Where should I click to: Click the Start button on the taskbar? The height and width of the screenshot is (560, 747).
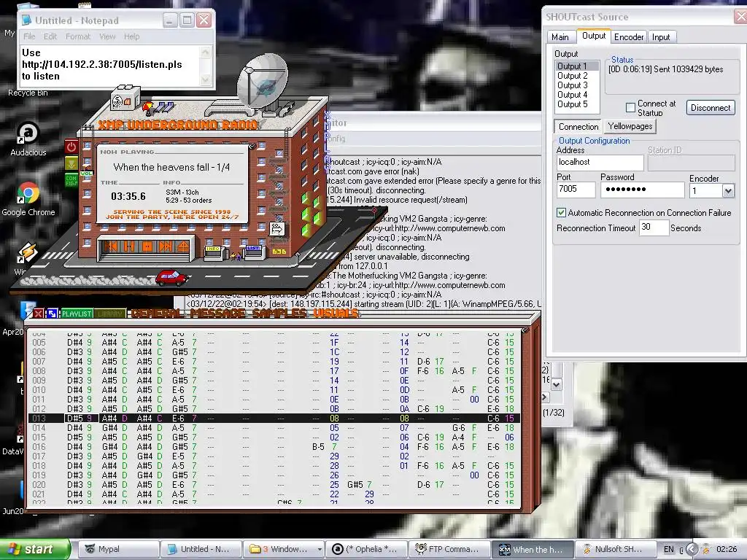pos(35,550)
